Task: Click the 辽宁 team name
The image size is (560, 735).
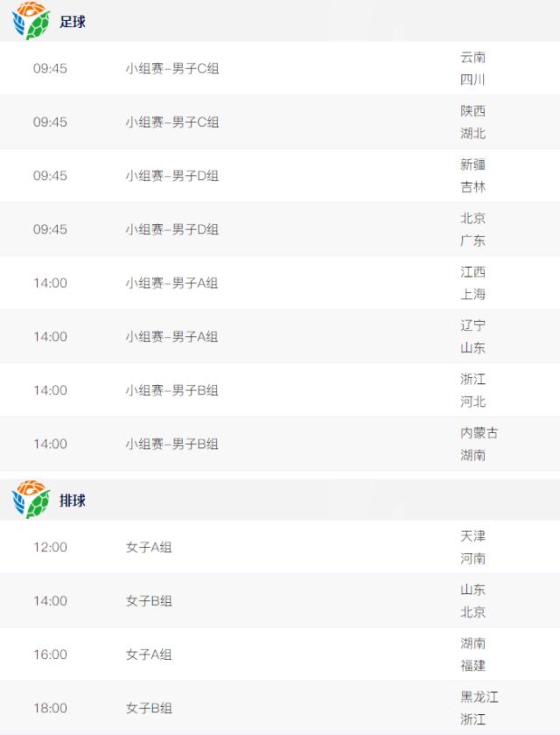Action: 473,325
